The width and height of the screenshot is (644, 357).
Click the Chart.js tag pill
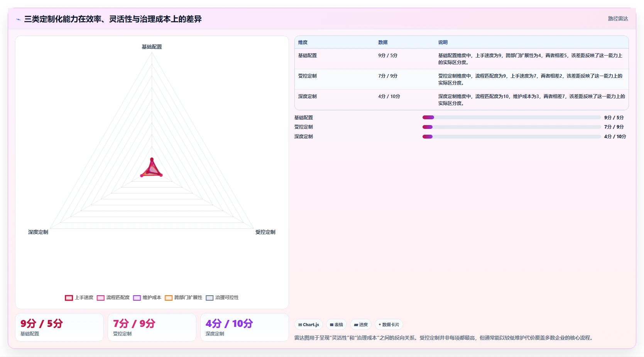coord(309,325)
